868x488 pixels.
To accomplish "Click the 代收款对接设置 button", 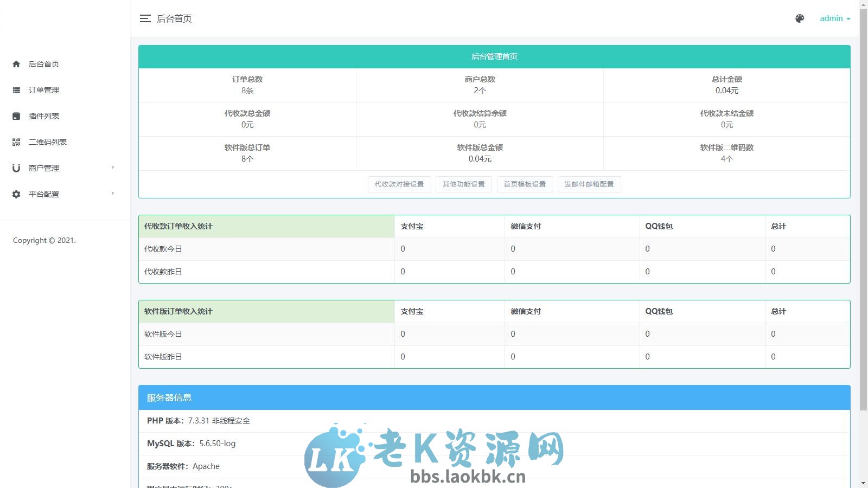I will click(399, 184).
